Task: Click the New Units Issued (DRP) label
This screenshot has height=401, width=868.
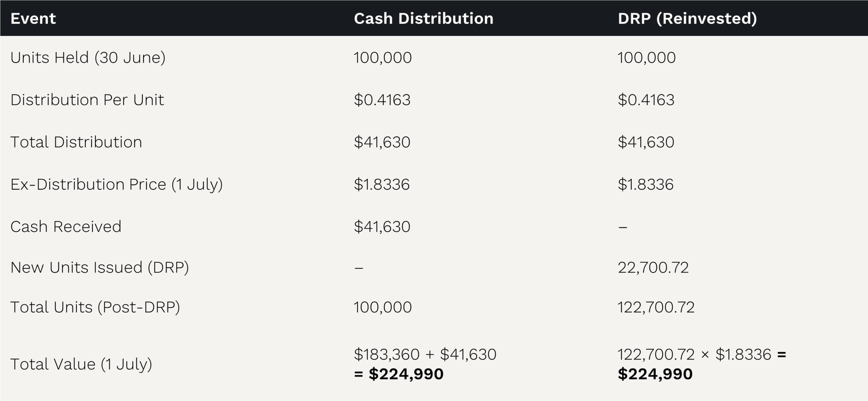Action: pyautogui.click(x=100, y=267)
